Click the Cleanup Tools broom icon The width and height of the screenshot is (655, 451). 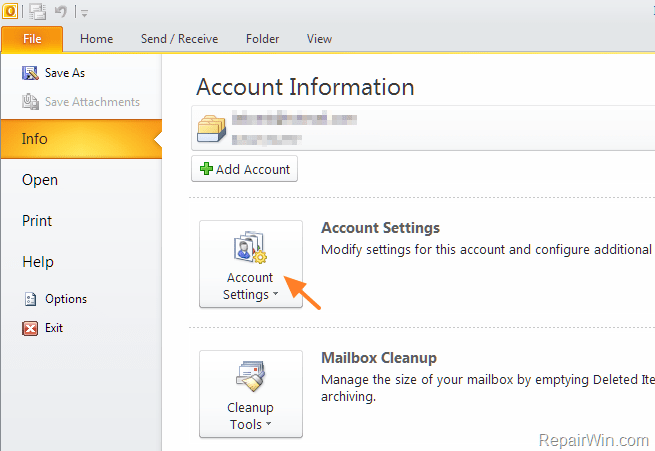(251, 376)
